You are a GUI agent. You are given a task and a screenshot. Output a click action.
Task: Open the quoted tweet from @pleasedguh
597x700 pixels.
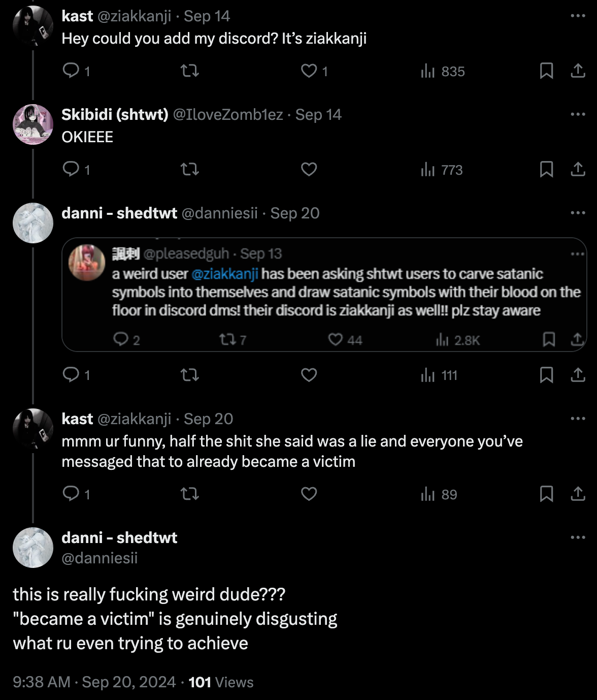point(324,295)
